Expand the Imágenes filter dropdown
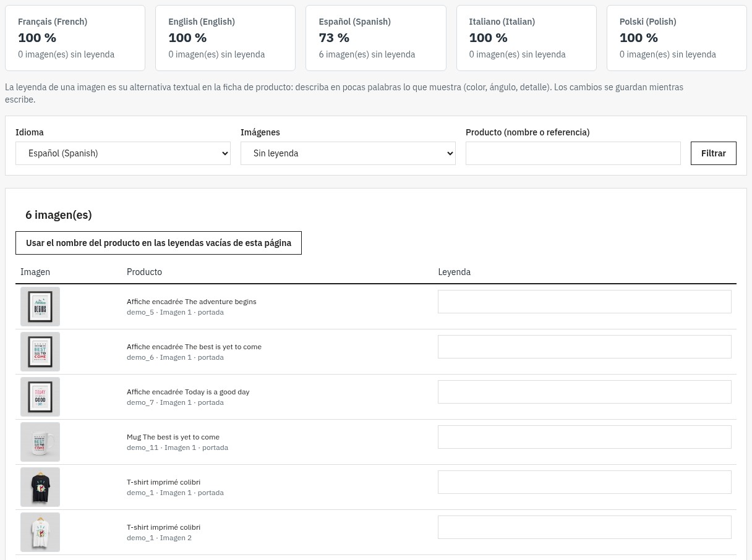752x560 pixels. click(348, 153)
